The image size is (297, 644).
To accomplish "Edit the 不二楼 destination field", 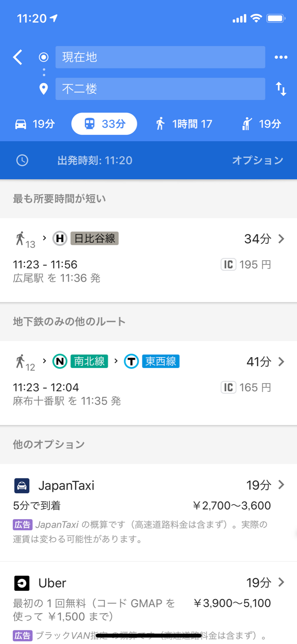I will 160,89.
